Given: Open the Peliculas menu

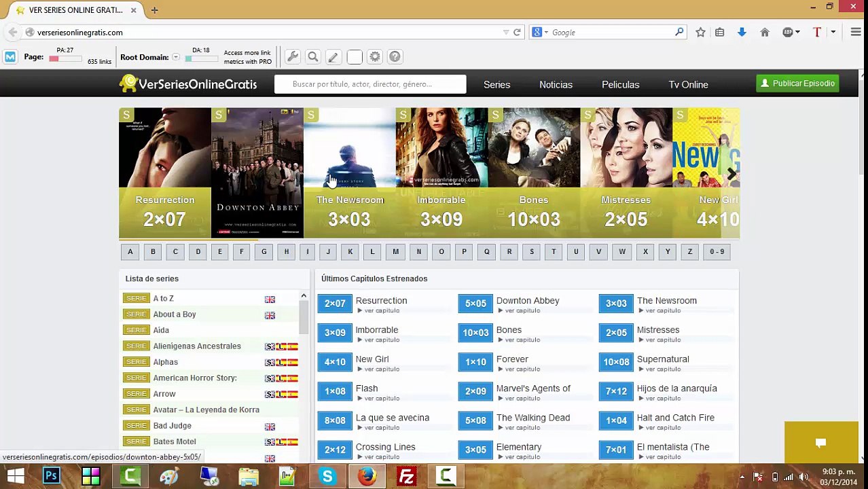Looking at the screenshot, I should point(620,85).
